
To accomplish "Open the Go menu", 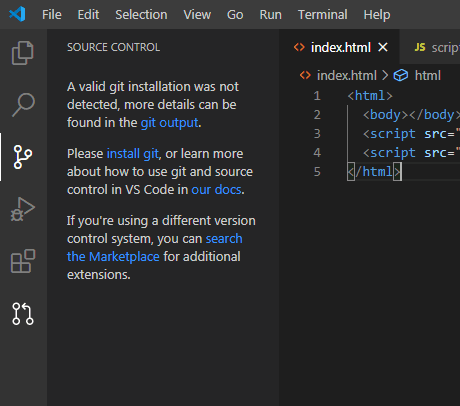I will (x=235, y=15).
